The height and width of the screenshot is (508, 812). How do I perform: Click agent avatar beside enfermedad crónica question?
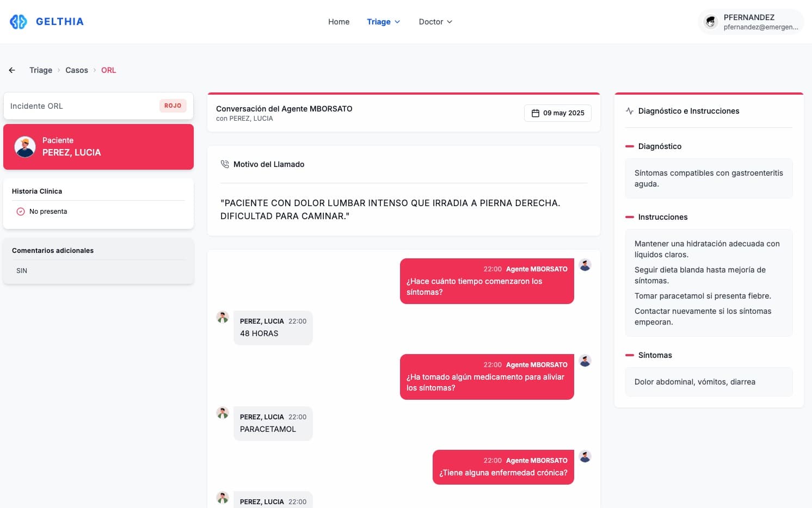click(x=585, y=456)
